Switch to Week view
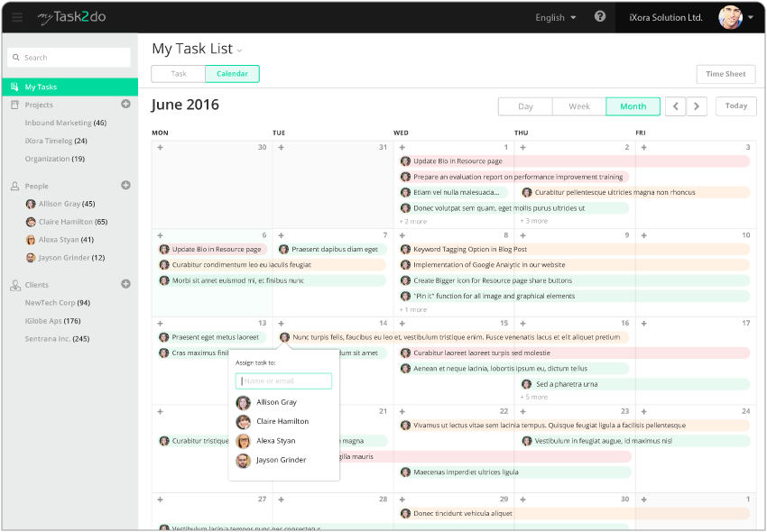Viewport: 767px width, 532px height. point(578,106)
